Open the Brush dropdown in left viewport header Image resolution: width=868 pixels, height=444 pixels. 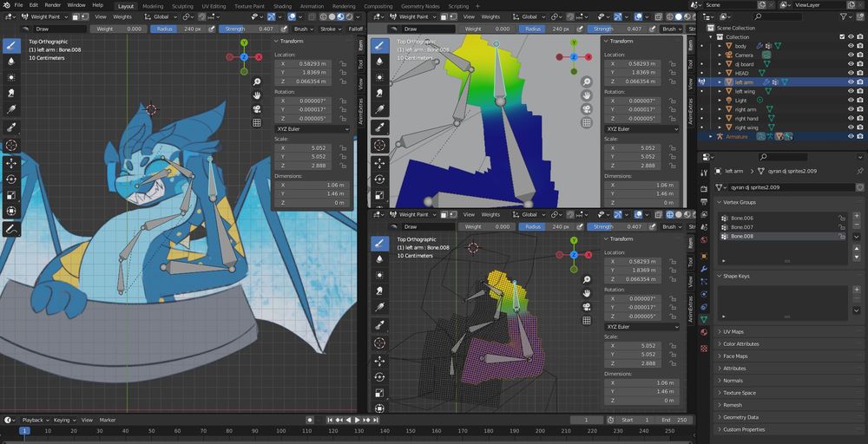click(304, 29)
